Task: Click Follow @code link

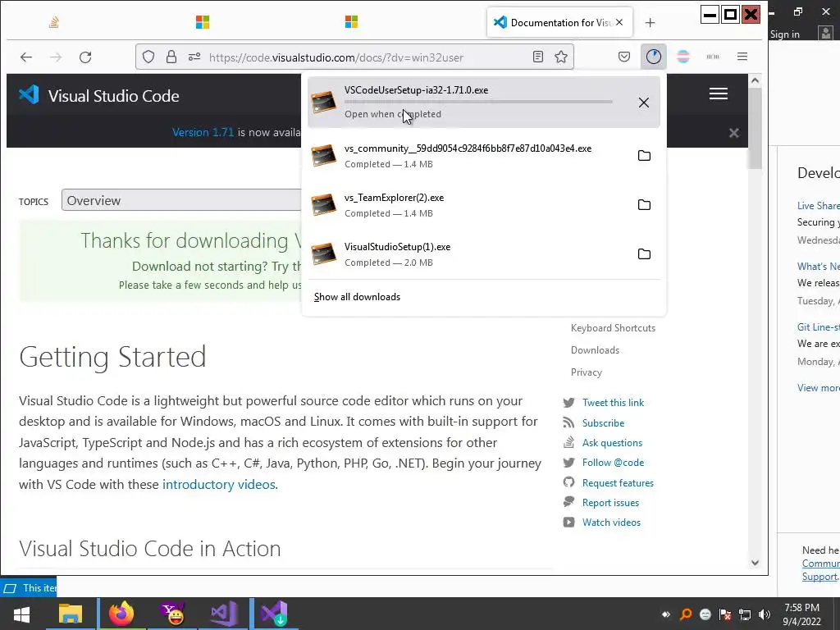Action: (x=613, y=463)
